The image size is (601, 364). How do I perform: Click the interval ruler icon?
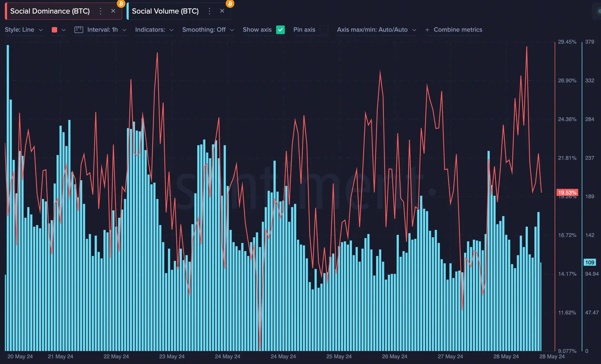(x=79, y=30)
